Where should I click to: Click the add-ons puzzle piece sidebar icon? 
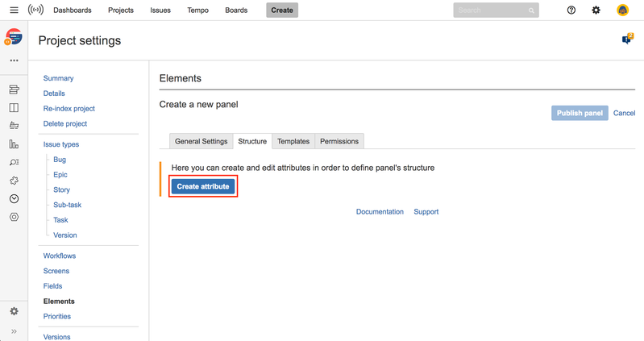point(14,181)
